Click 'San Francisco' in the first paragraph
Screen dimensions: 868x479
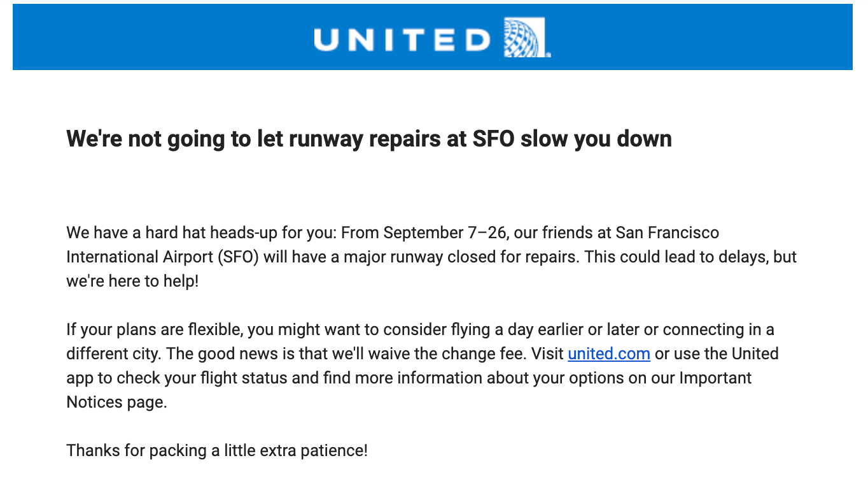[x=668, y=232]
